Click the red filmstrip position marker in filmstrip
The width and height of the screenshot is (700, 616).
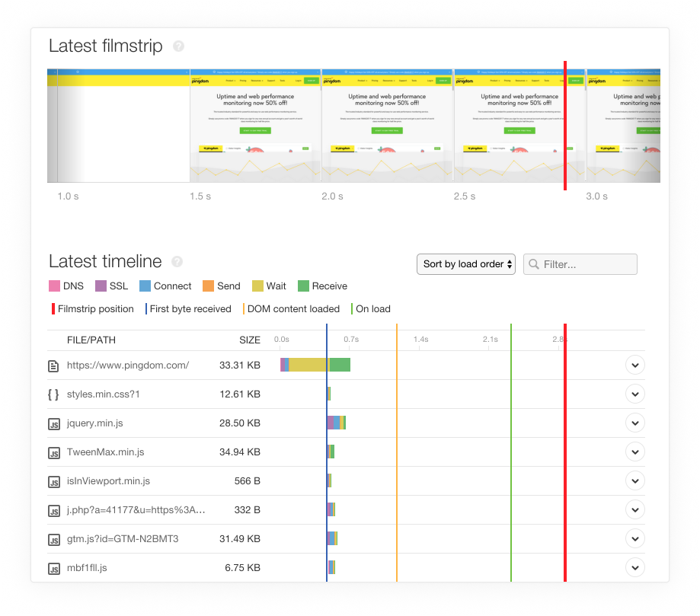565,126
